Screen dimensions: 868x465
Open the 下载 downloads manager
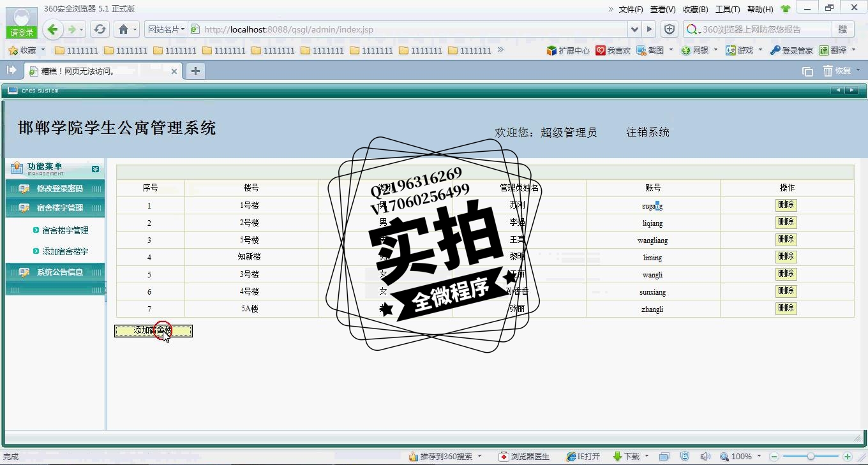626,457
